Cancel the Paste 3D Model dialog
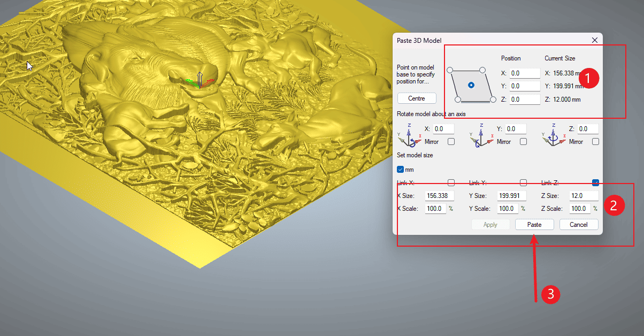 (x=579, y=225)
